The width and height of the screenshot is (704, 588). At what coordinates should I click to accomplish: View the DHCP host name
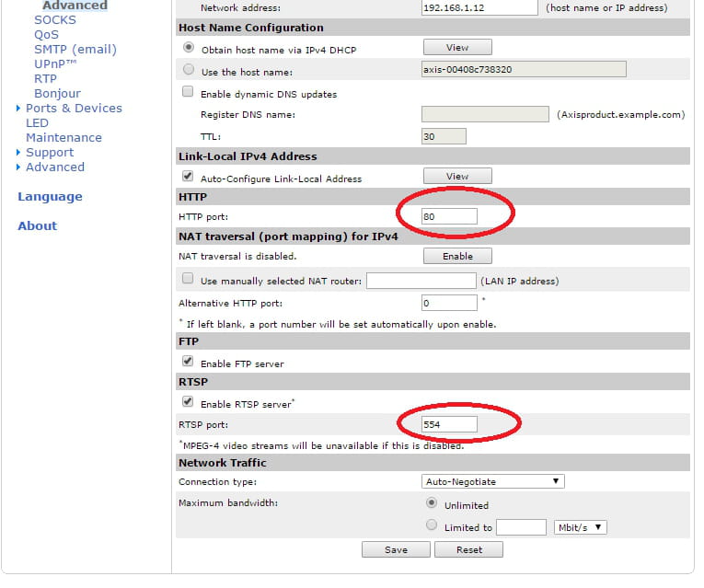457,47
